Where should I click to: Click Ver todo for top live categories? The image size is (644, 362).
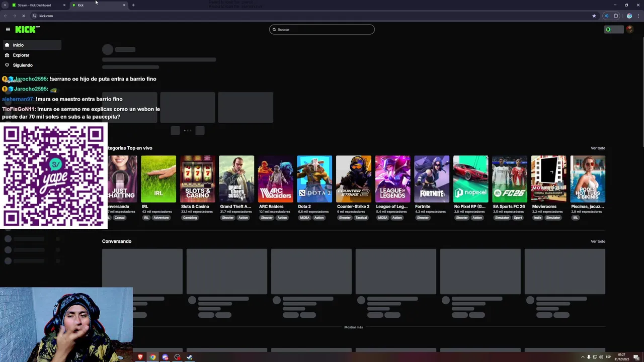[598, 148]
